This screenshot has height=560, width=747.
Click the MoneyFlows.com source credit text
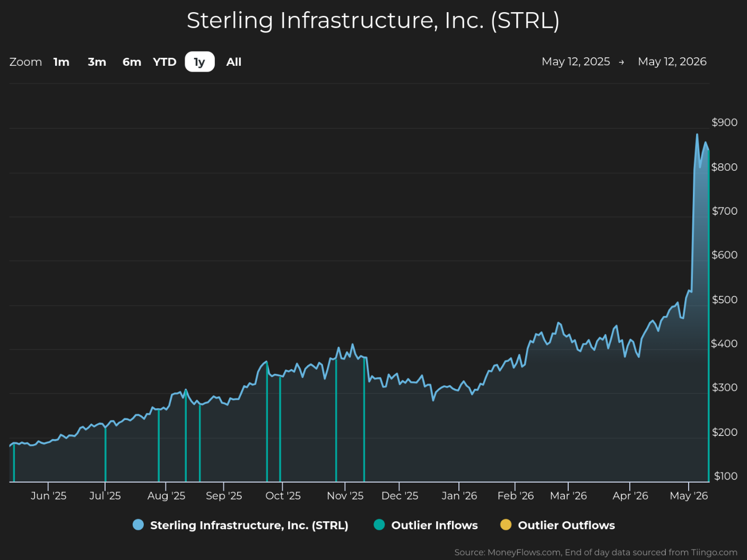[596, 553]
